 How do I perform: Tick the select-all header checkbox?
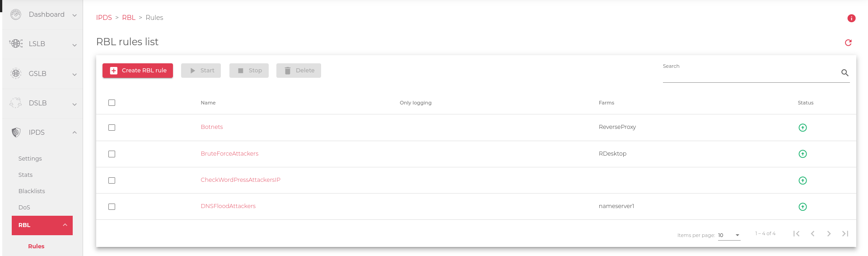click(x=112, y=103)
